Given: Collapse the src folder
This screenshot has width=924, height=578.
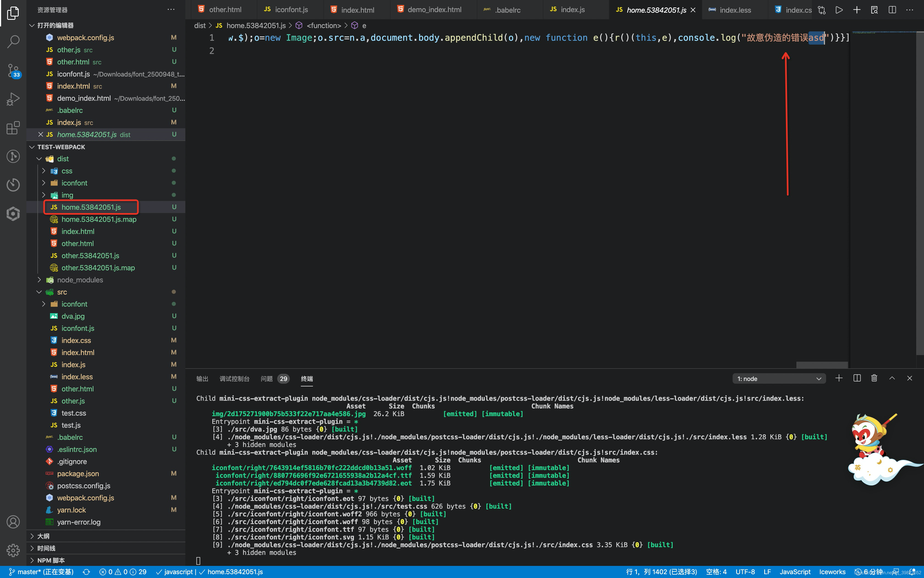Looking at the screenshot, I should pos(39,292).
